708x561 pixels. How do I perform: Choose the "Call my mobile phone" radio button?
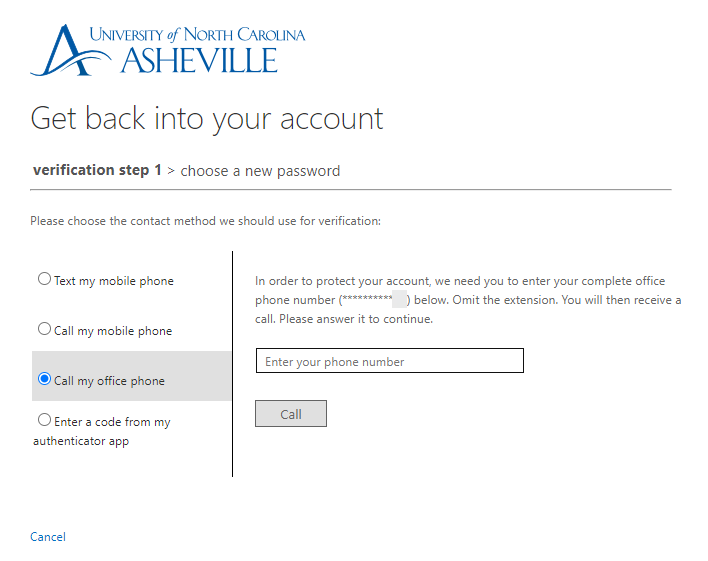pyautogui.click(x=44, y=329)
